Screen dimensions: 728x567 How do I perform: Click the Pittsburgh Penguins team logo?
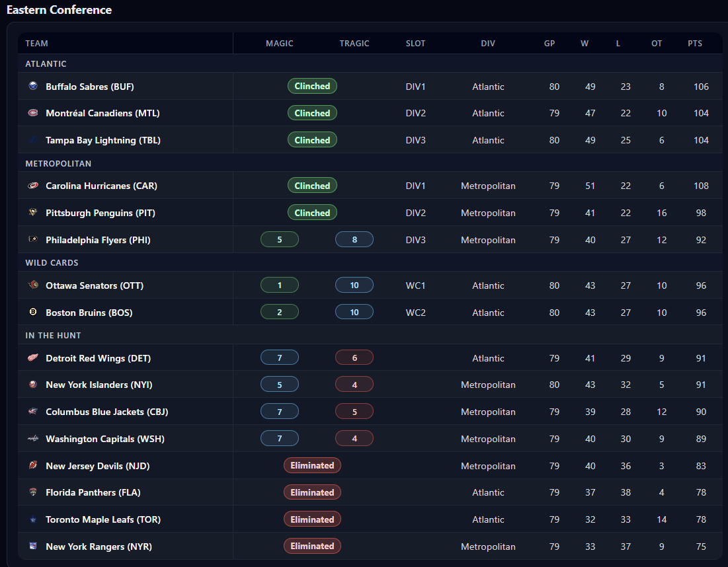[x=33, y=213]
